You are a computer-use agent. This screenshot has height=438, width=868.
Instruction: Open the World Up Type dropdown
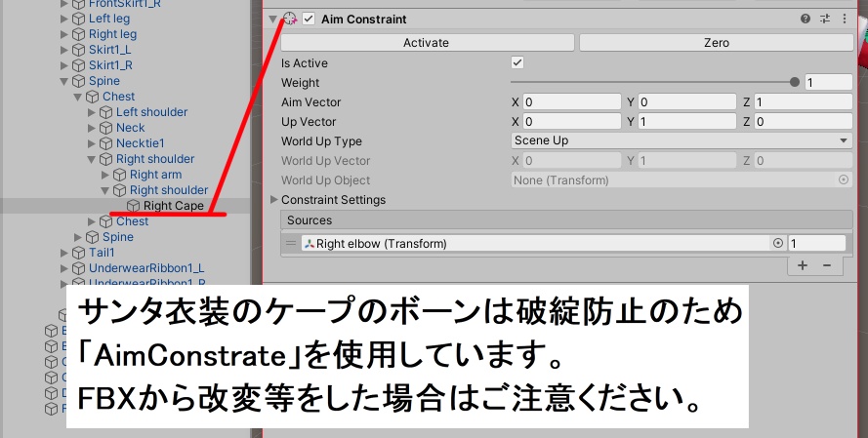(682, 140)
